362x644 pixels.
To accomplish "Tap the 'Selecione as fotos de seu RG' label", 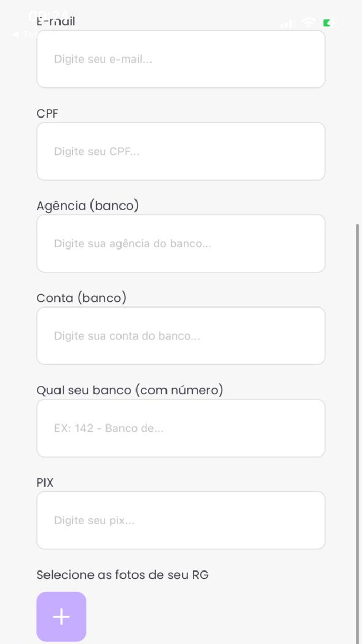I will coord(122,574).
